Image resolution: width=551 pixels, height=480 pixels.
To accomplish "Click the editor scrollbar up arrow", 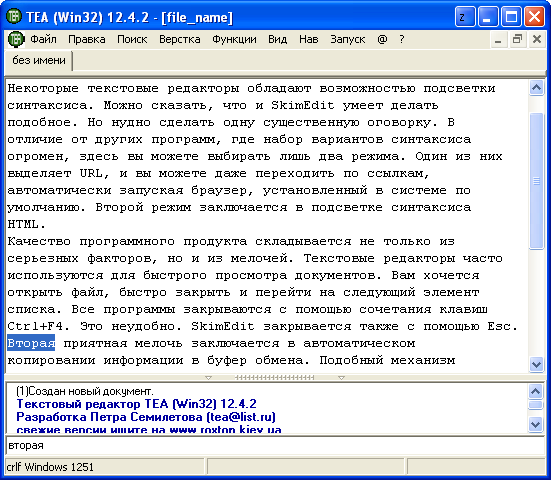I will (x=536, y=87).
